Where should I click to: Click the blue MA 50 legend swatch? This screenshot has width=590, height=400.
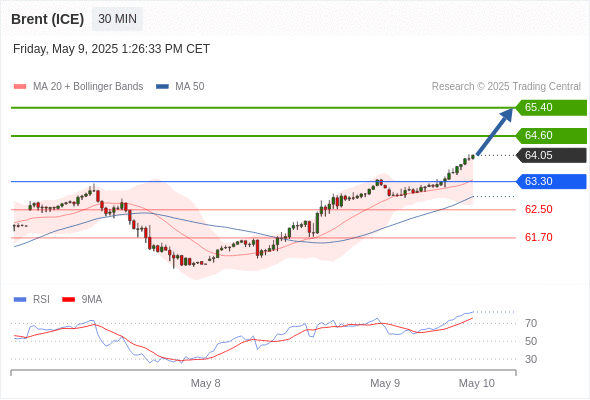click(x=162, y=87)
